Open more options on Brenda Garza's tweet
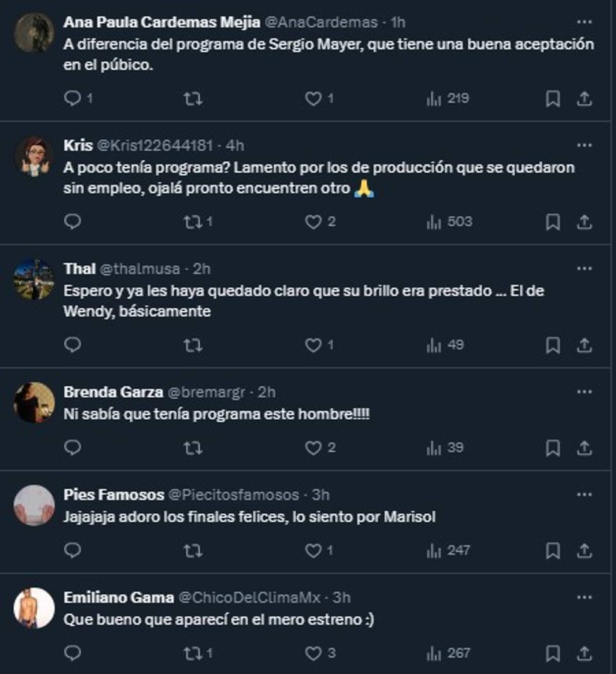The image size is (616, 674). (x=584, y=392)
